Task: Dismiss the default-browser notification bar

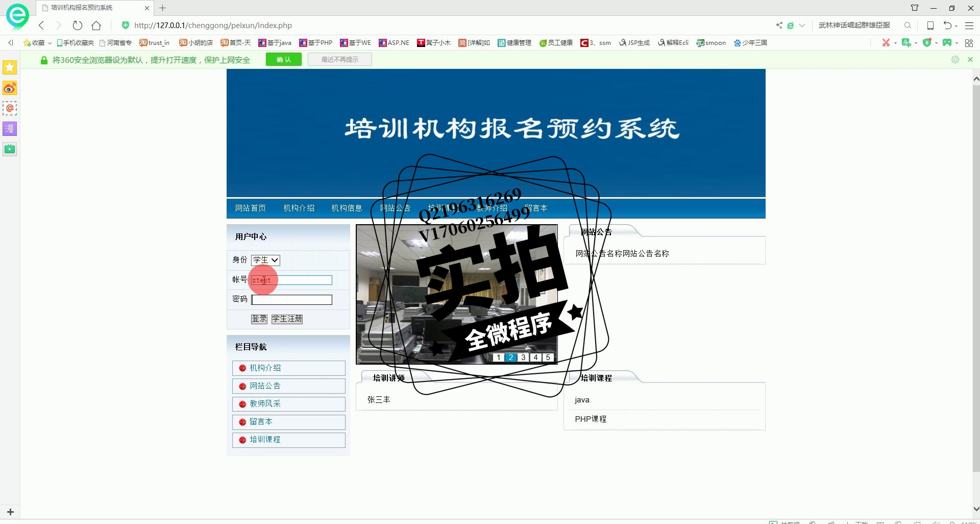Action: (x=970, y=60)
